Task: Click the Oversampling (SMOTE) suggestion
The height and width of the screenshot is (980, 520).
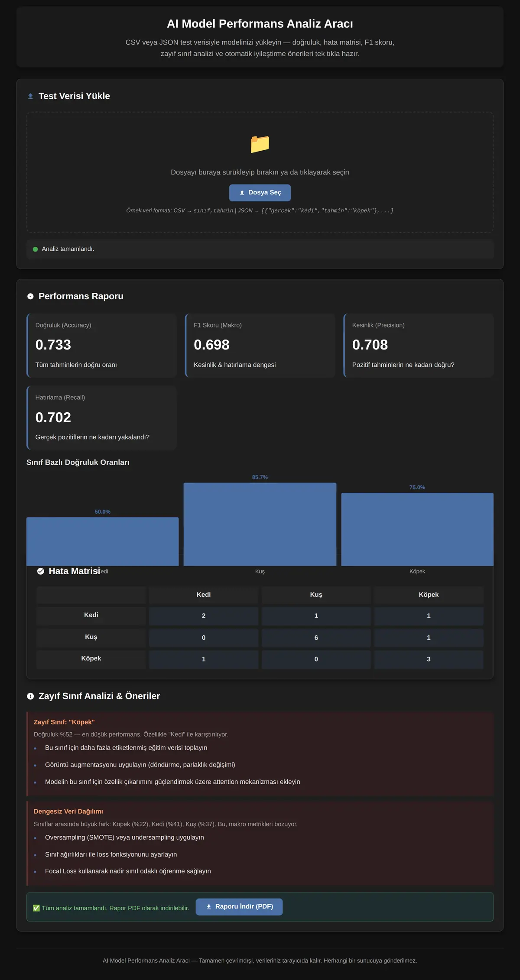Action: pyautogui.click(x=124, y=838)
